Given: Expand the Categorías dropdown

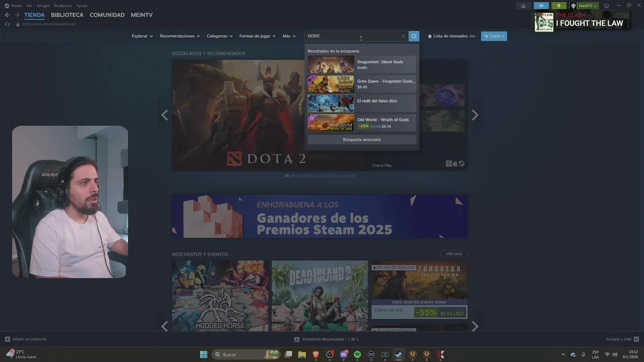Looking at the screenshot, I should pyautogui.click(x=220, y=36).
